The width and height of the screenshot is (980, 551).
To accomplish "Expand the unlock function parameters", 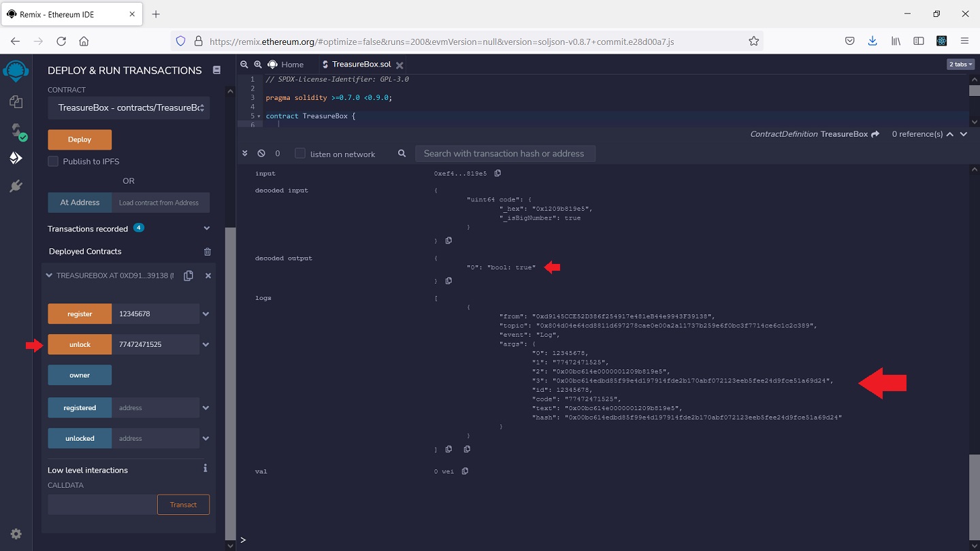I will point(206,345).
